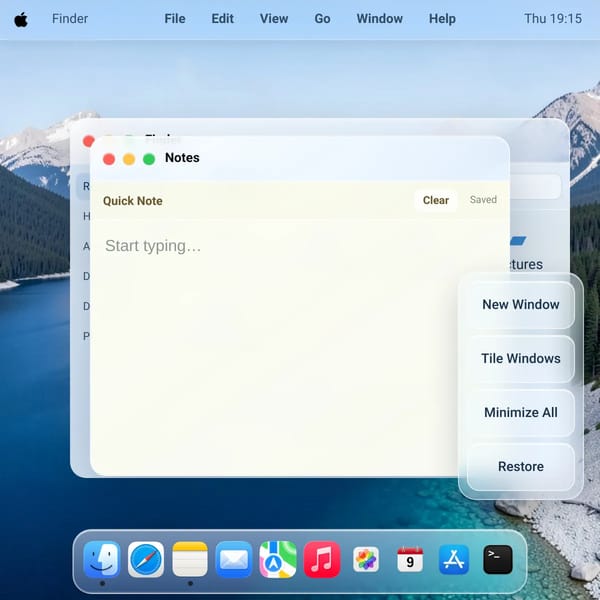Open the Music app in the dock

tap(322, 559)
